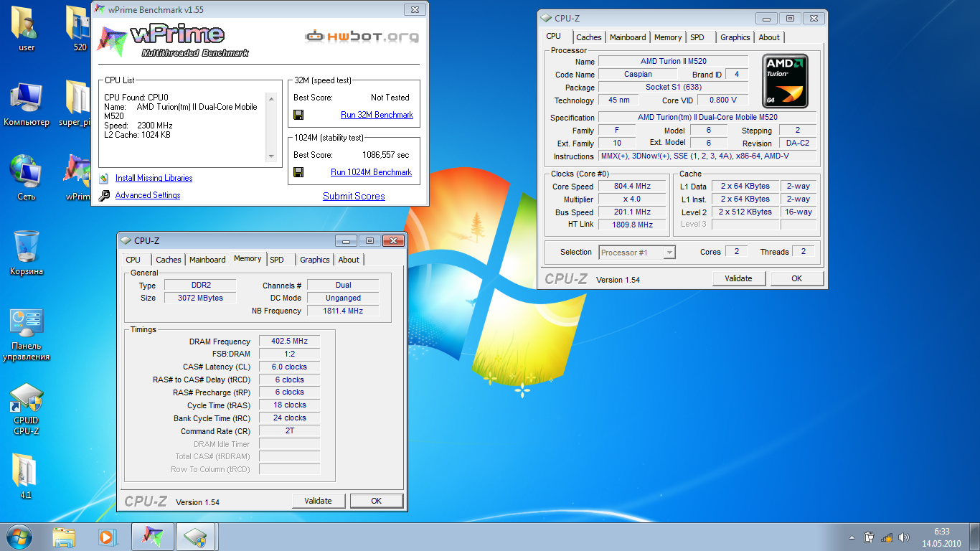Click Validate in the right CPU-Z window
This screenshot has height=551, width=980.
pyautogui.click(x=738, y=278)
